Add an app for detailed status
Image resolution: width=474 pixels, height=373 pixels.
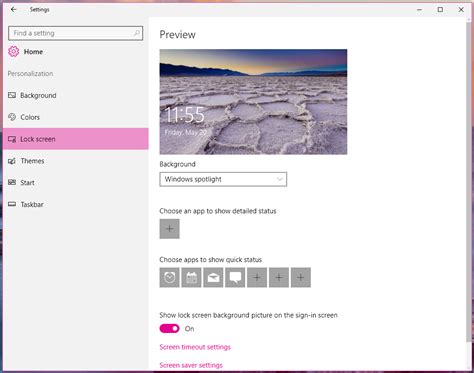[x=169, y=229]
